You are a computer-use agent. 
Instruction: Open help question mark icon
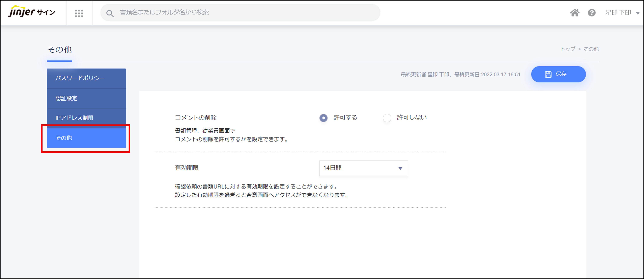coord(592,13)
